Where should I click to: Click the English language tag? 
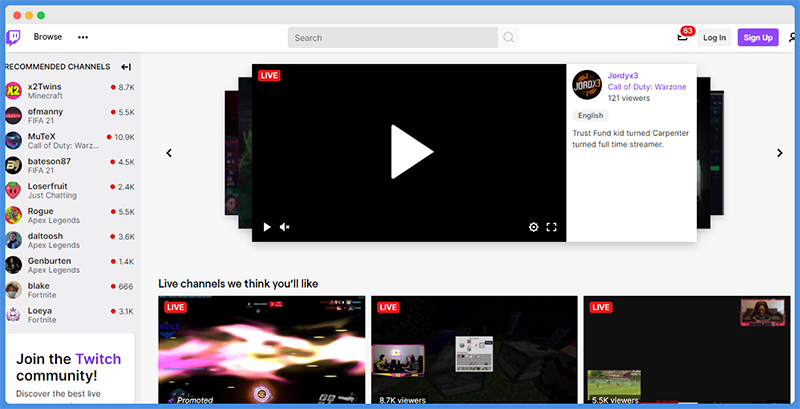point(590,116)
